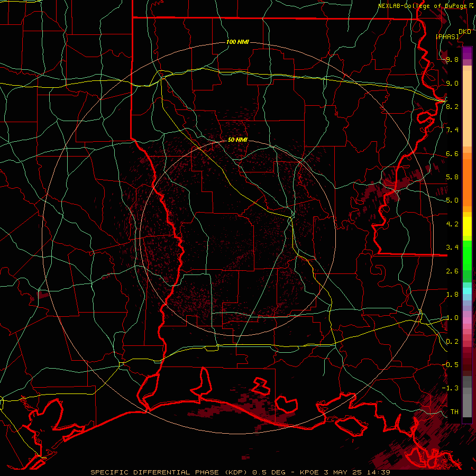The image size is (476, 476).
Task: Pick the pink segment near 1.0
Action: pos(467,321)
